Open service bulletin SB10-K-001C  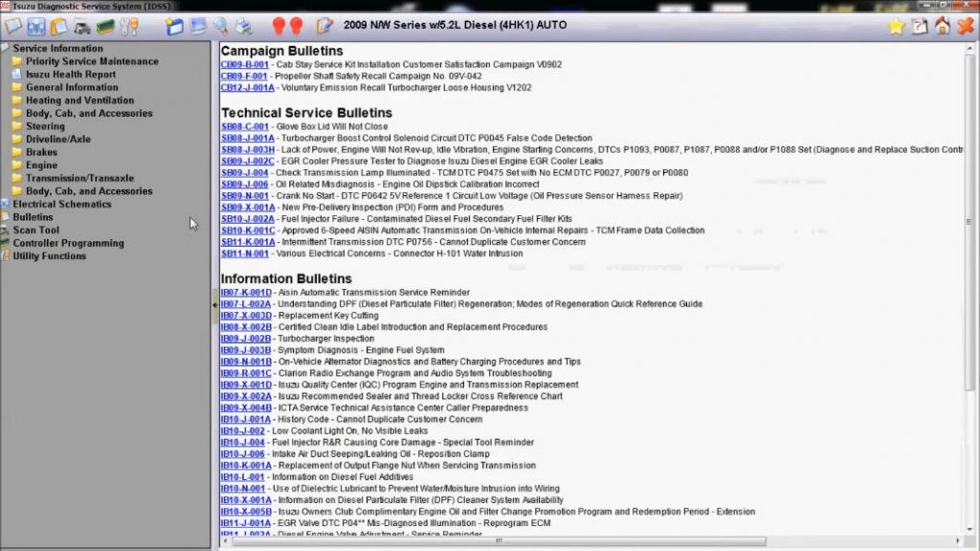click(x=248, y=231)
